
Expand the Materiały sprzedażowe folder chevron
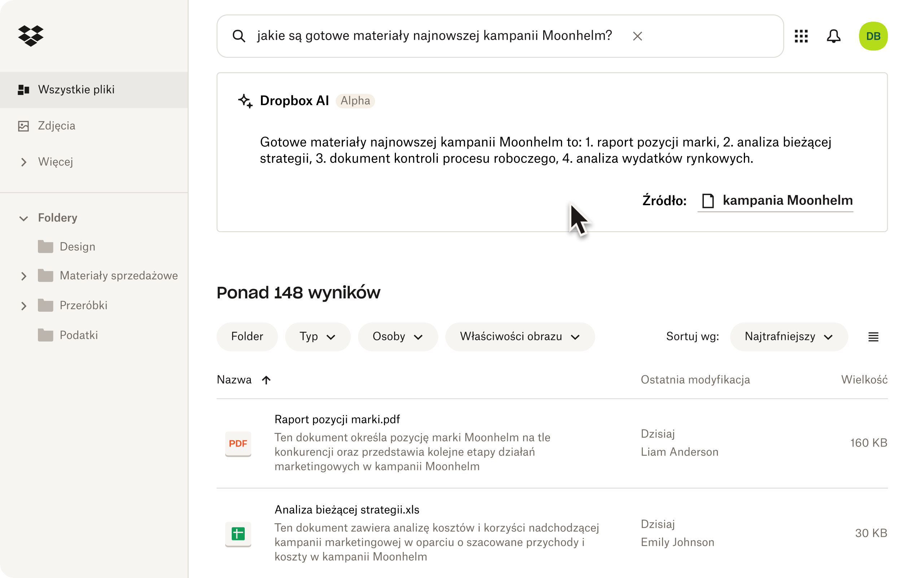(24, 276)
